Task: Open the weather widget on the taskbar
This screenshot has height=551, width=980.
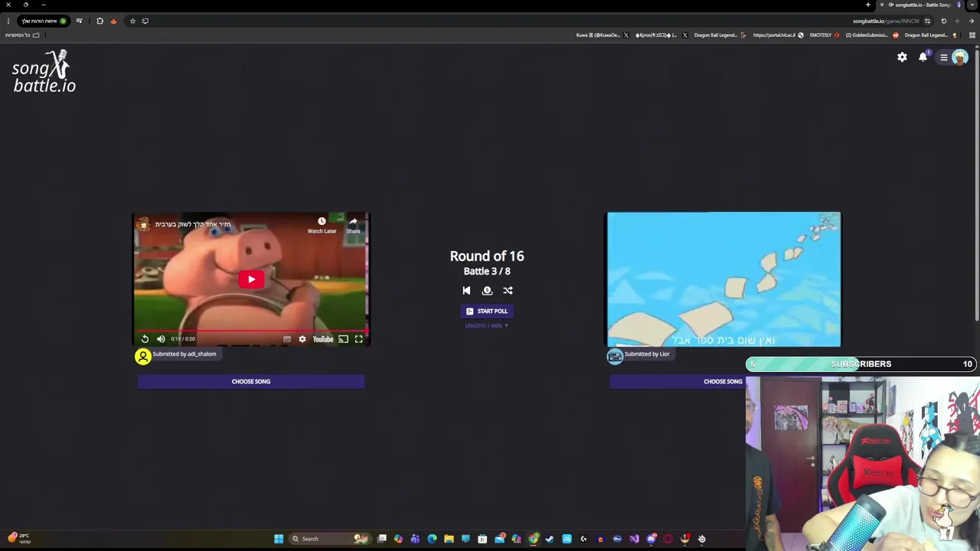Action: coord(19,539)
